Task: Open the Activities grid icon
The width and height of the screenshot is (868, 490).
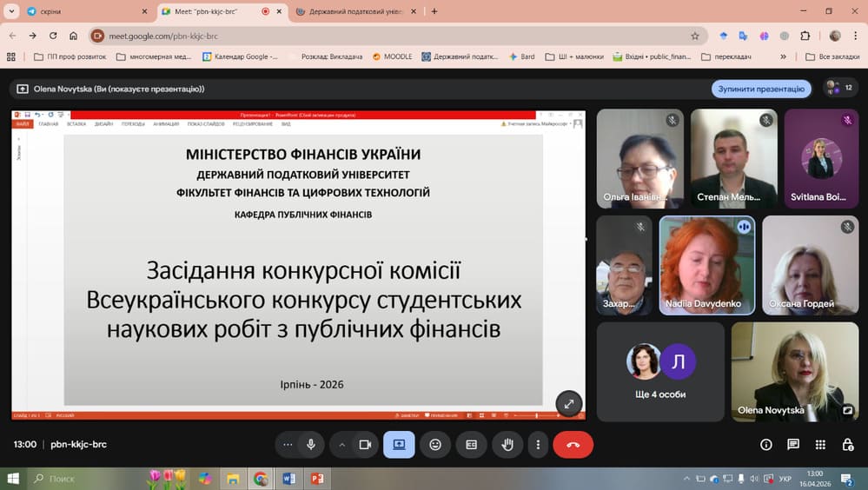Action: click(821, 444)
